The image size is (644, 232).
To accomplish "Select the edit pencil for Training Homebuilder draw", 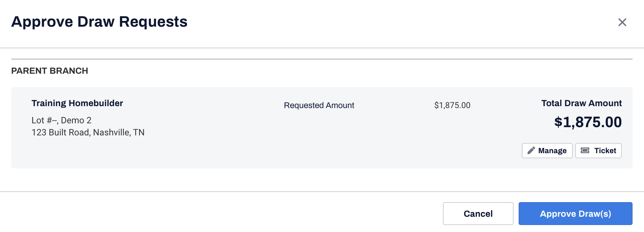I will [x=531, y=151].
